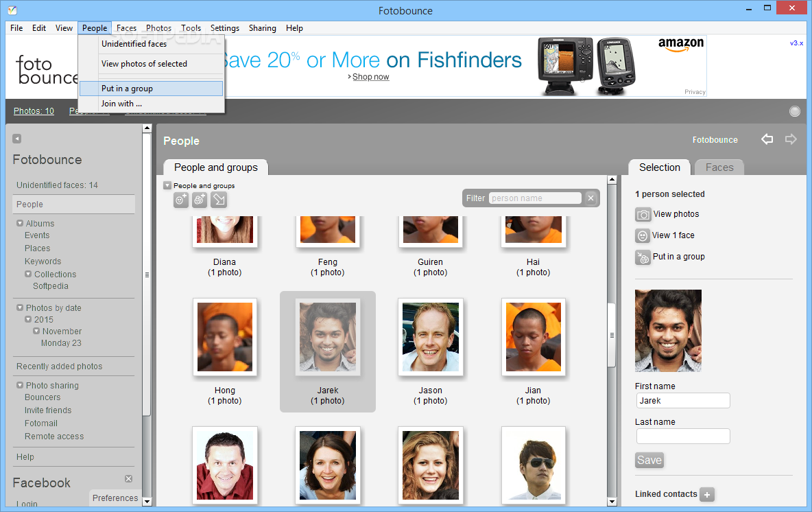Open Preferences in the sidebar
The image size is (812, 512).
coord(115,498)
